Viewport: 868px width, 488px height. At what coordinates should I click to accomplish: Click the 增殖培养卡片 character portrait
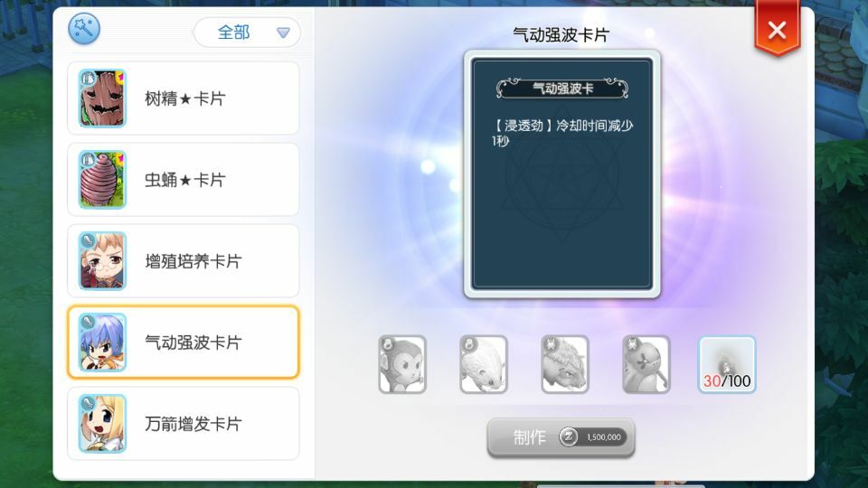tap(102, 261)
